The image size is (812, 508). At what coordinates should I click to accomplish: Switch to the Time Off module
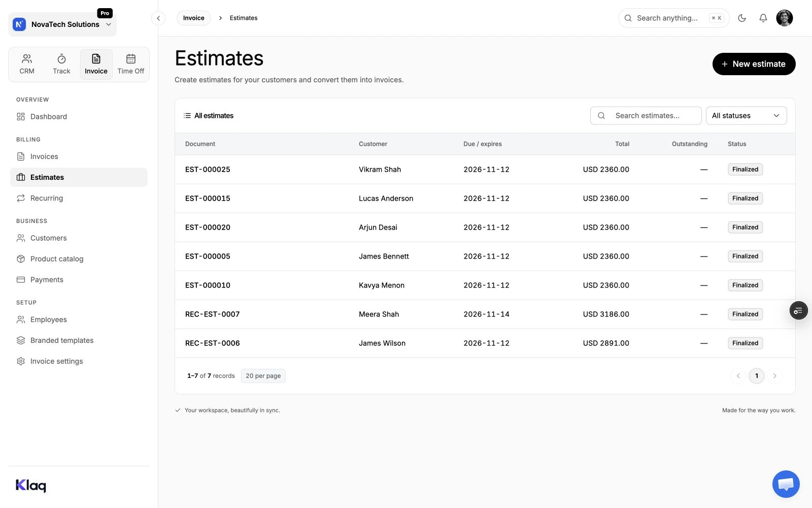(x=131, y=65)
